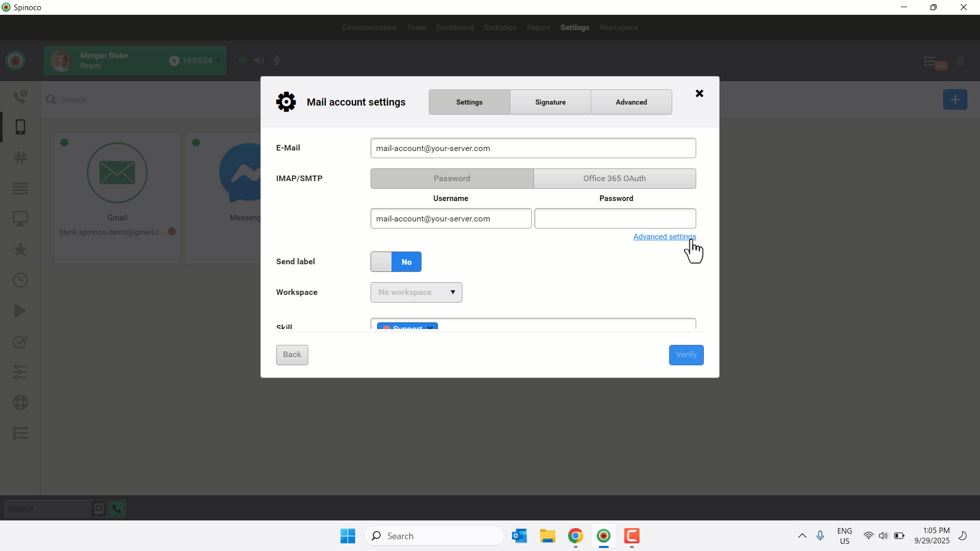Screen dimensions: 980x551
Task: Open the sliders sidebar icon
Action: (20, 372)
